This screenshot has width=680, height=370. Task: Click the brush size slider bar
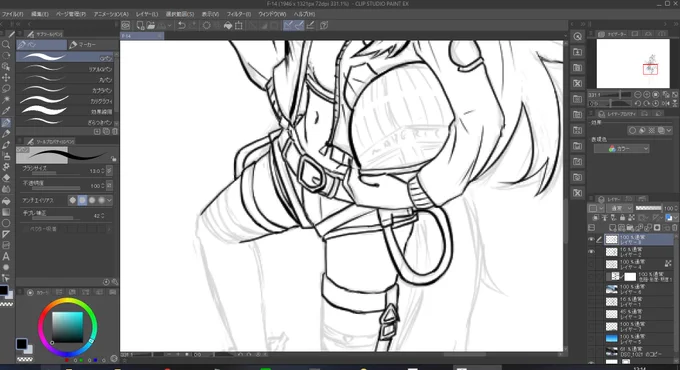tap(55, 174)
